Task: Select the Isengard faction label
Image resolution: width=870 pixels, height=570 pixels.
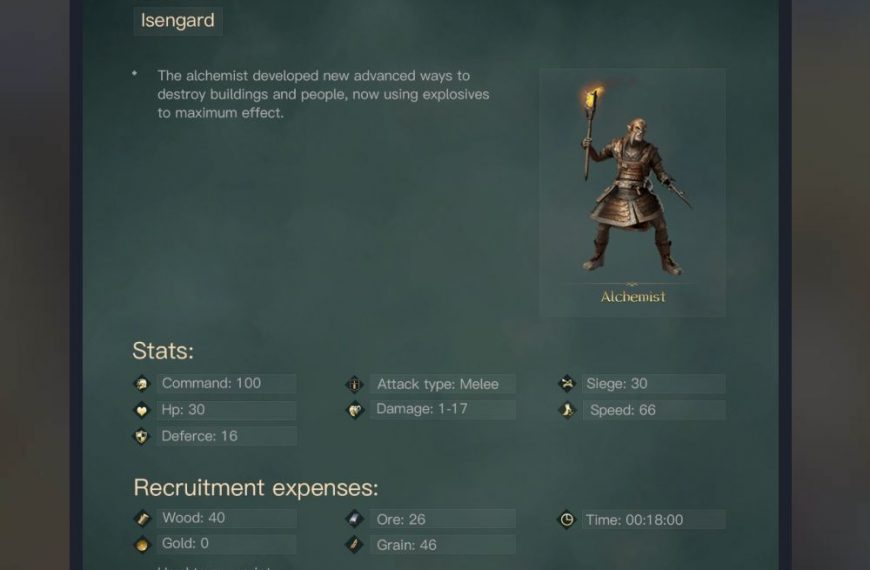Action: 178,21
